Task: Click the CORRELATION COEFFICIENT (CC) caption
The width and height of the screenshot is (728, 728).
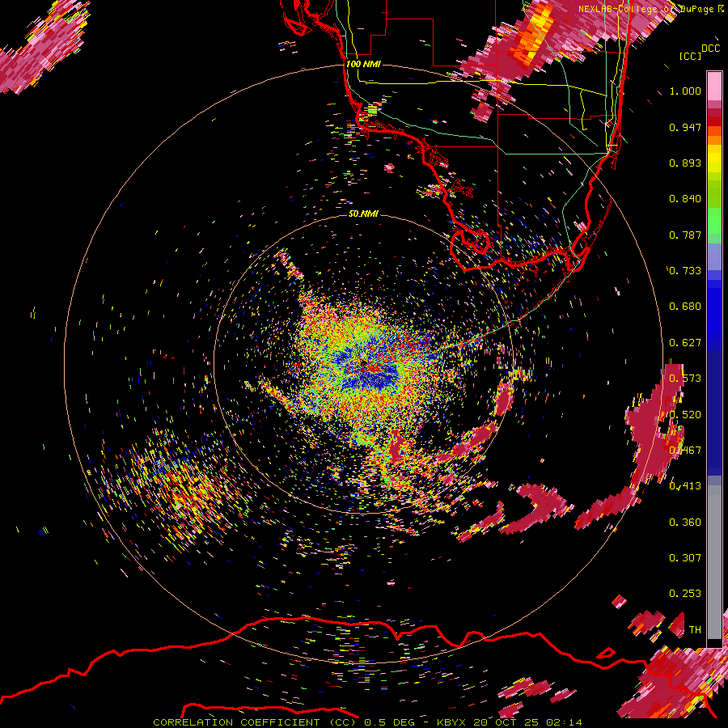Action: (x=254, y=722)
